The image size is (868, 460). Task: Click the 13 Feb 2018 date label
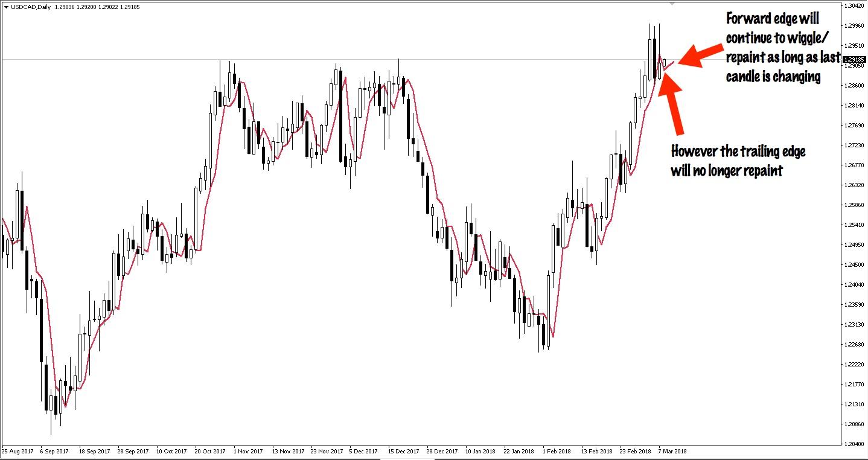click(x=596, y=451)
